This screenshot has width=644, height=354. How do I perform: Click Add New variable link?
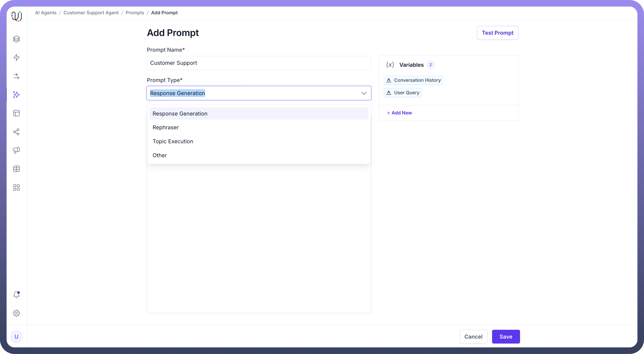point(399,113)
